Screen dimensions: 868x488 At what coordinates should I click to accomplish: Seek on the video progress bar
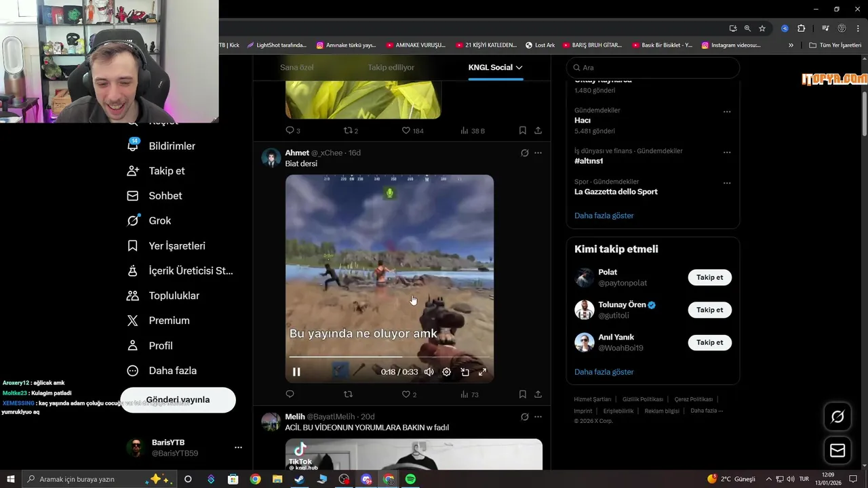tap(389, 357)
